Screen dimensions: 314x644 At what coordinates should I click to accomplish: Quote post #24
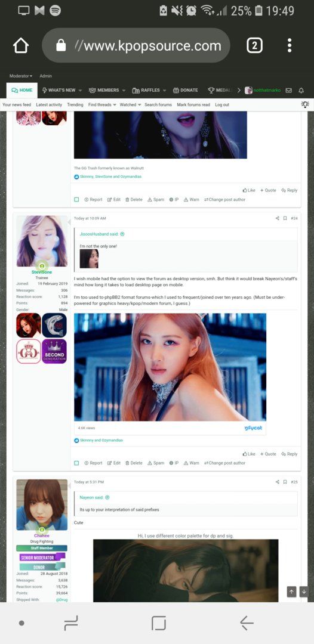pos(268,454)
